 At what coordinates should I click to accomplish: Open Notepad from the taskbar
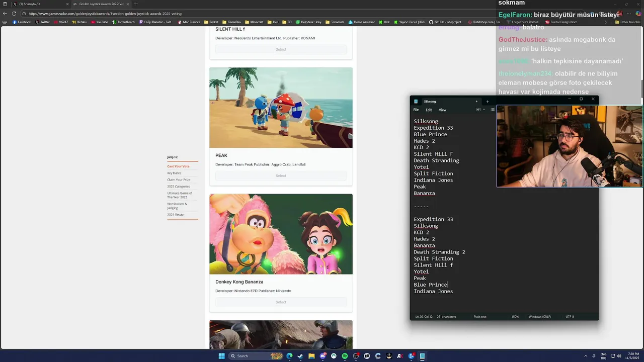(422, 356)
